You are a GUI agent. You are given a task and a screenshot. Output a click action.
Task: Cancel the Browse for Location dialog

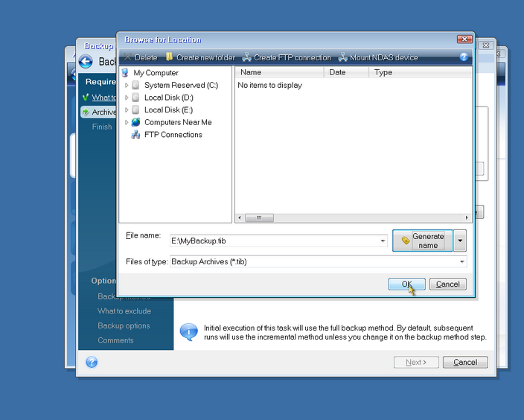(448, 284)
